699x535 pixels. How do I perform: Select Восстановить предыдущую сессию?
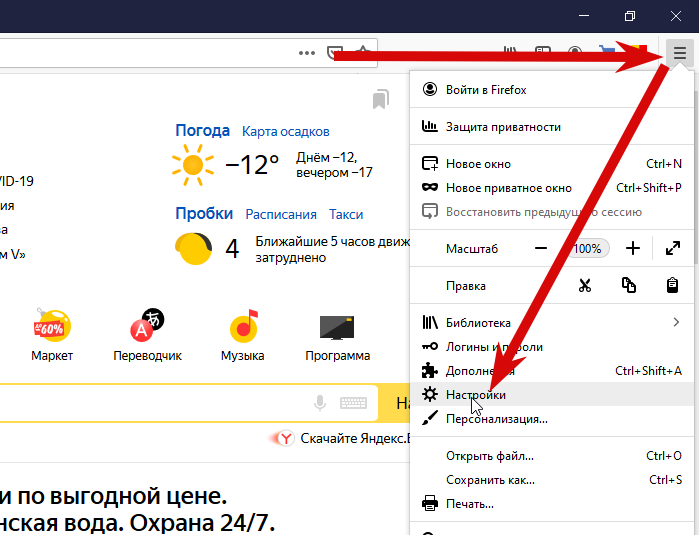coord(552,212)
